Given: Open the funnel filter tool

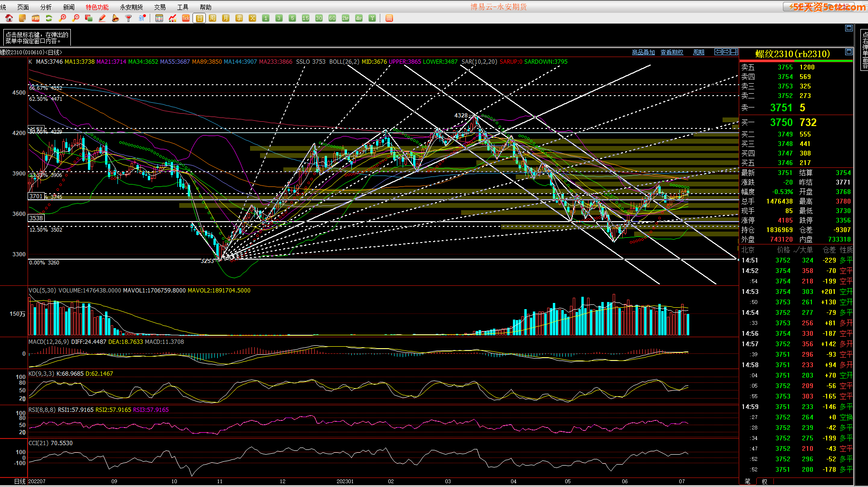Looking at the screenshot, I should [128, 18].
